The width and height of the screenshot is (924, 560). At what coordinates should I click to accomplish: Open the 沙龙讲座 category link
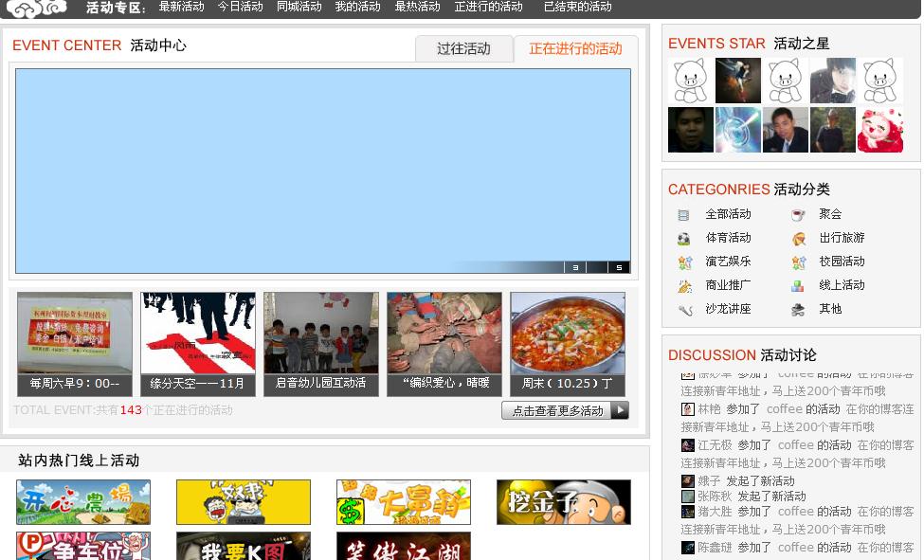click(729, 308)
